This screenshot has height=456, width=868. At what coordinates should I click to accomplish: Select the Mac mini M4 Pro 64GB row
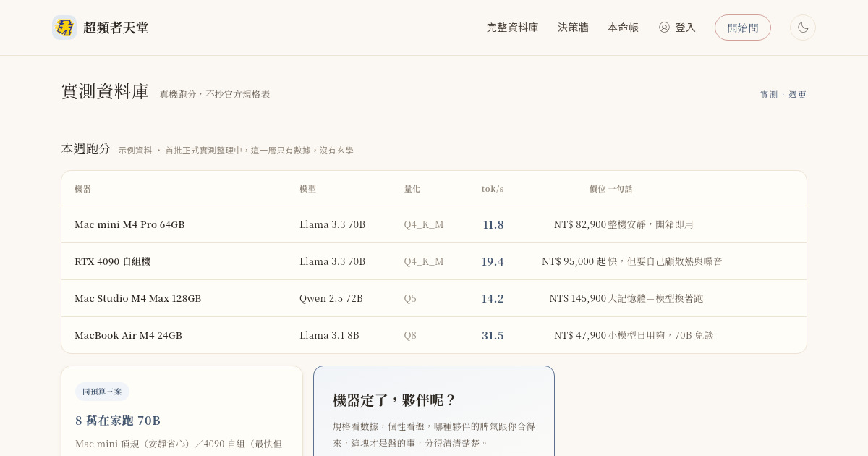[434, 224]
